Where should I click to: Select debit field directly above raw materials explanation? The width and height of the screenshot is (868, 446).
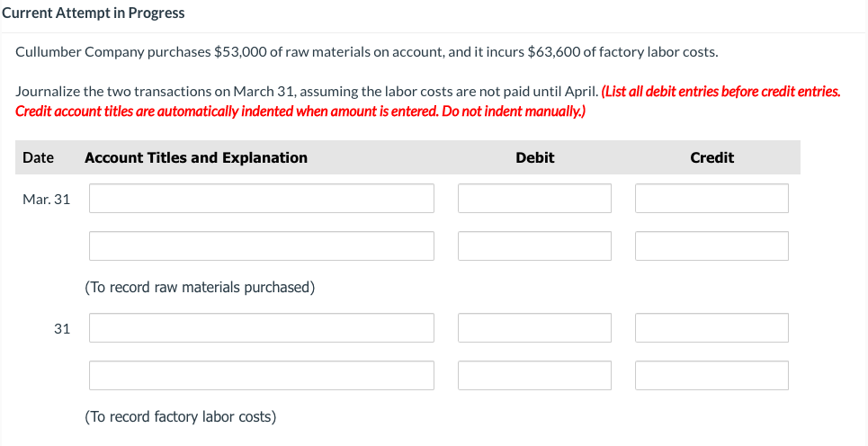[534, 246]
